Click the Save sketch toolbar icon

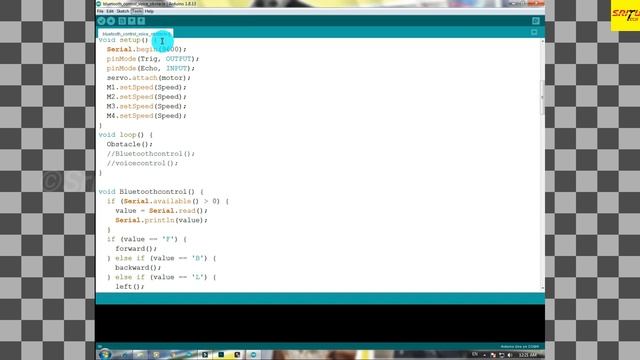(x=141, y=21)
